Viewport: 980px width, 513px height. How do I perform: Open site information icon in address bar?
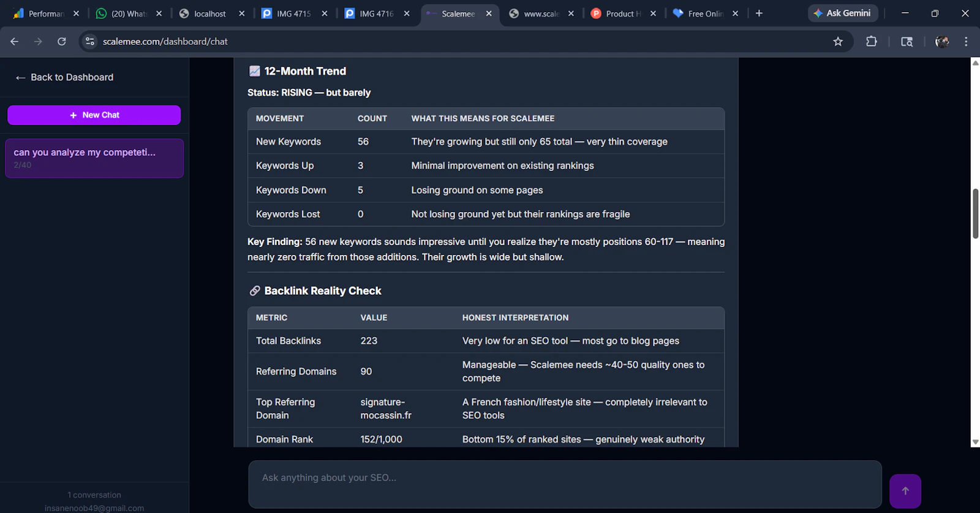click(x=90, y=41)
